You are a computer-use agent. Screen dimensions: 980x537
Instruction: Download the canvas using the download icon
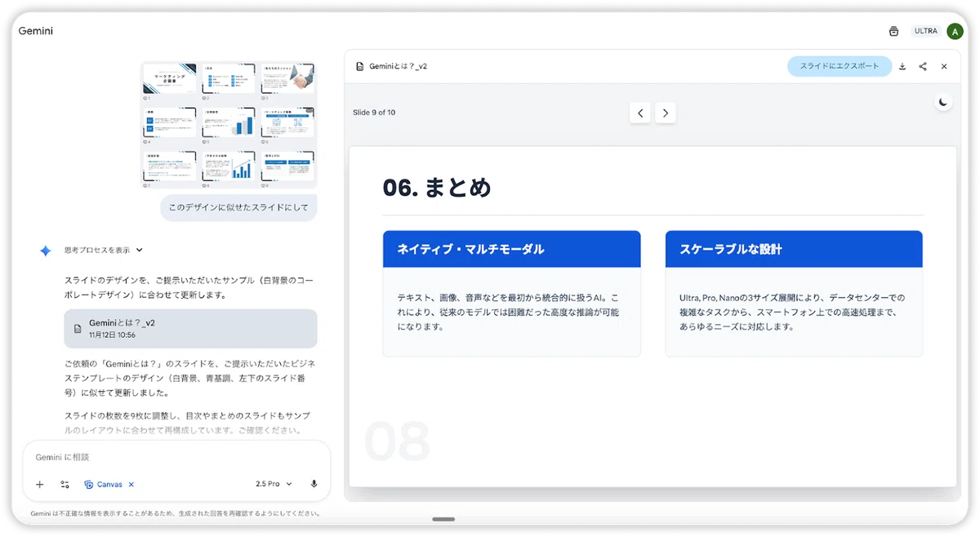coord(902,66)
